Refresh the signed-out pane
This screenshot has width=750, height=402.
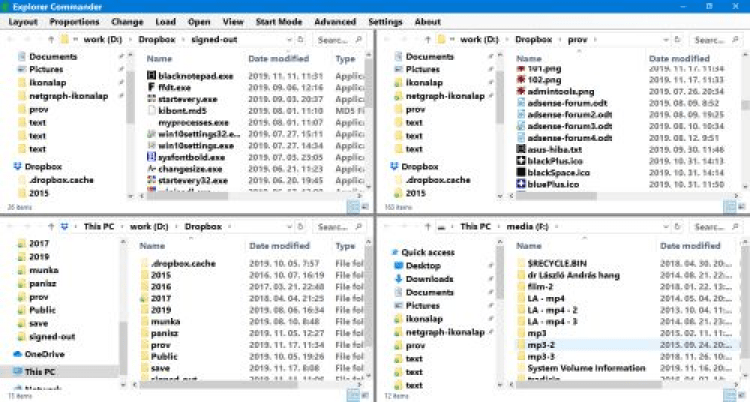(x=301, y=39)
